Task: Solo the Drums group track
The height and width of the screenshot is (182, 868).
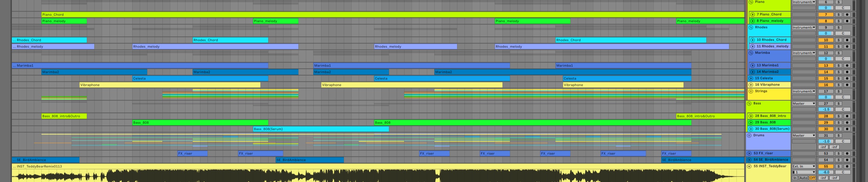Action: click(838, 135)
